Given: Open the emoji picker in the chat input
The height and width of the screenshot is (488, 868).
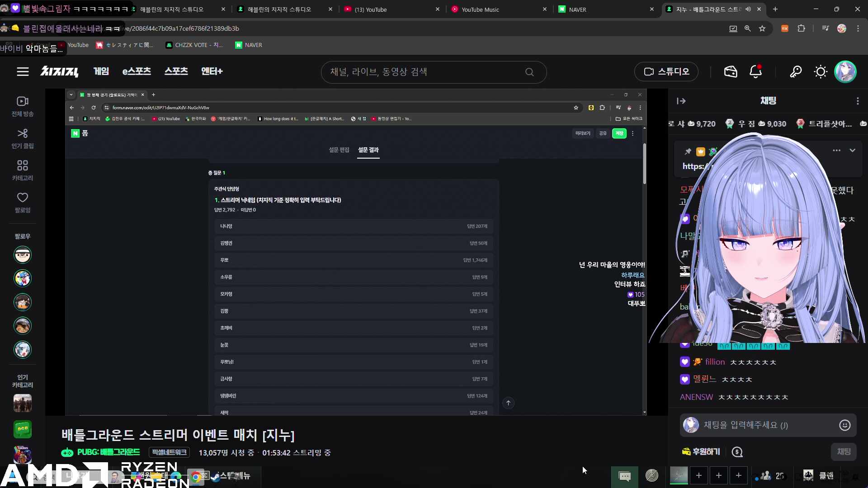Looking at the screenshot, I should coord(844,425).
